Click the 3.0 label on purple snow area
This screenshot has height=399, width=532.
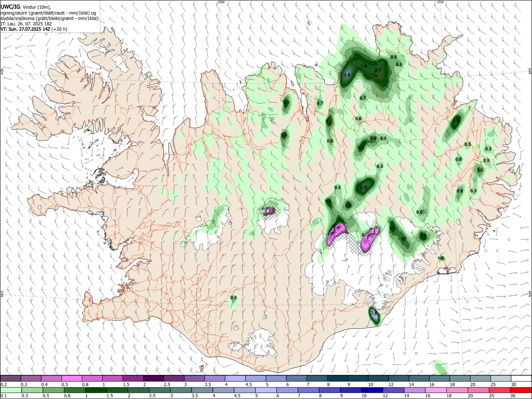(334, 230)
